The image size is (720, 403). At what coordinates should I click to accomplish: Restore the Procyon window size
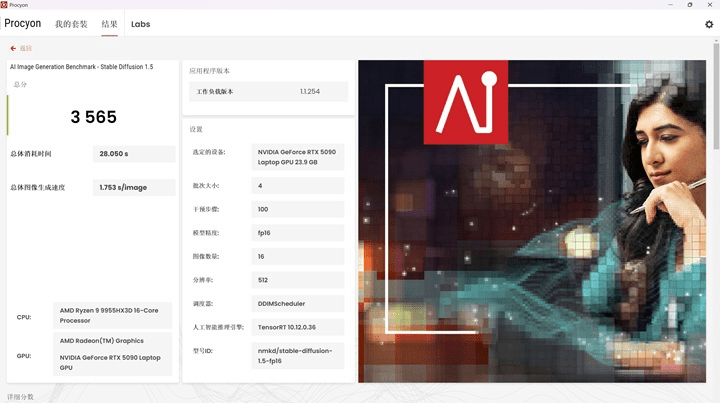pyautogui.click(x=690, y=5)
